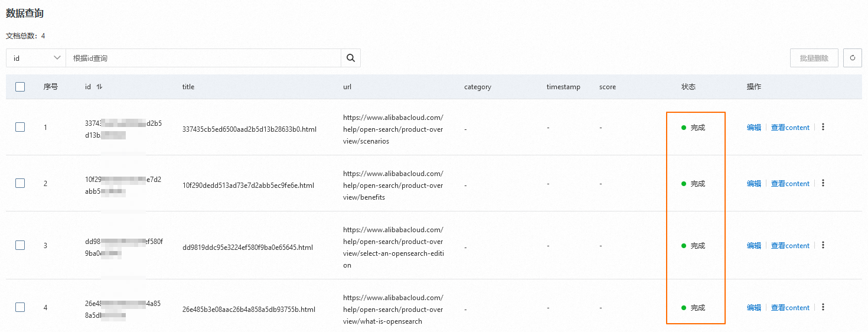Click the search magnifier icon
The width and height of the screenshot is (868, 332).
coord(350,58)
